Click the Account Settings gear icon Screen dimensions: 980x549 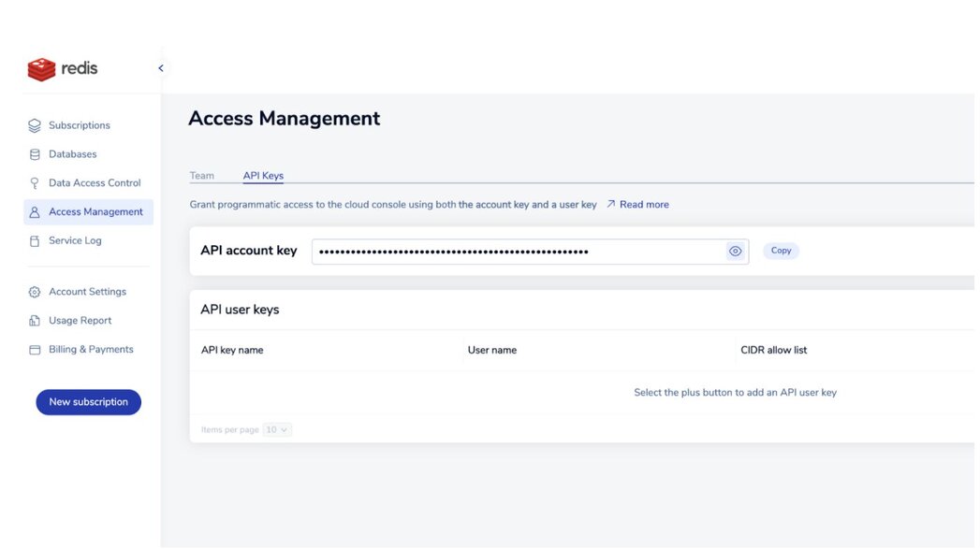35,292
